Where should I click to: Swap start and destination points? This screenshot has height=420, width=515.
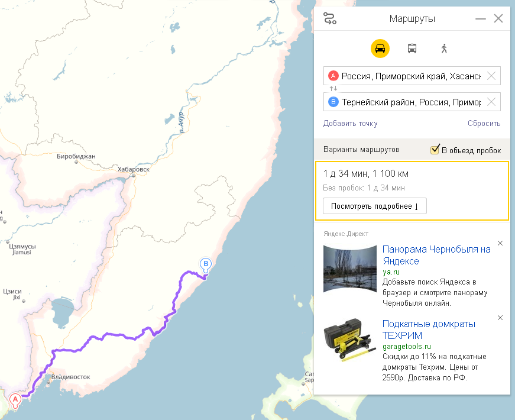coord(333,89)
